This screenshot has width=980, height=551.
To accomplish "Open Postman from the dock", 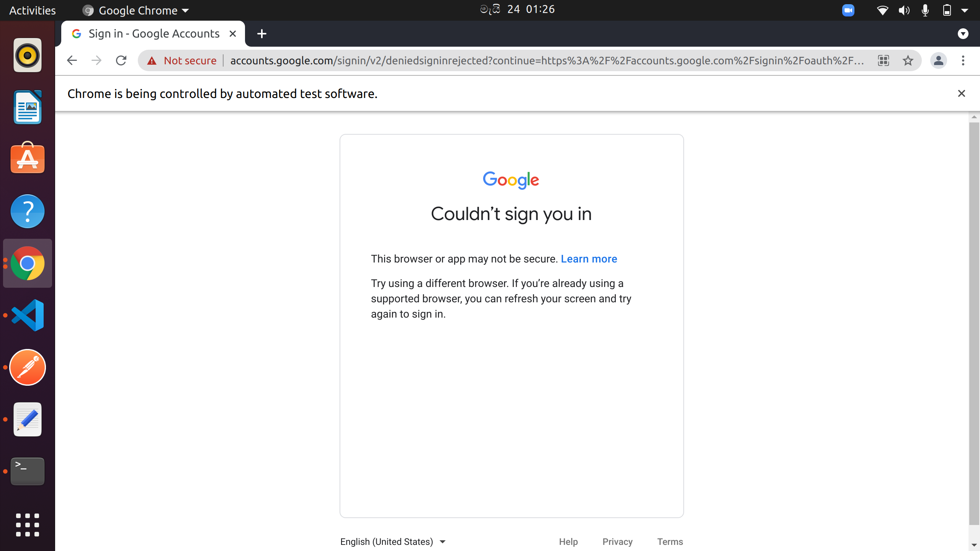I will (x=28, y=367).
